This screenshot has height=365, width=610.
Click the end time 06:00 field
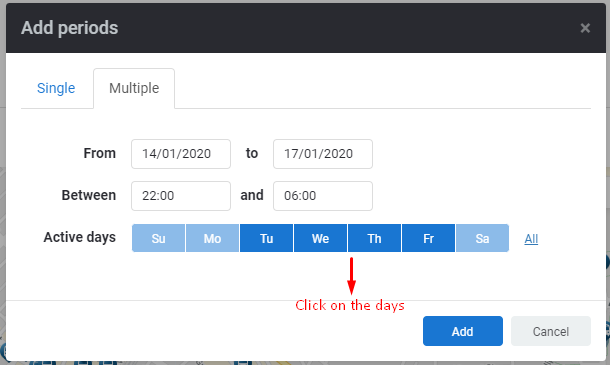pyautogui.click(x=323, y=196)
